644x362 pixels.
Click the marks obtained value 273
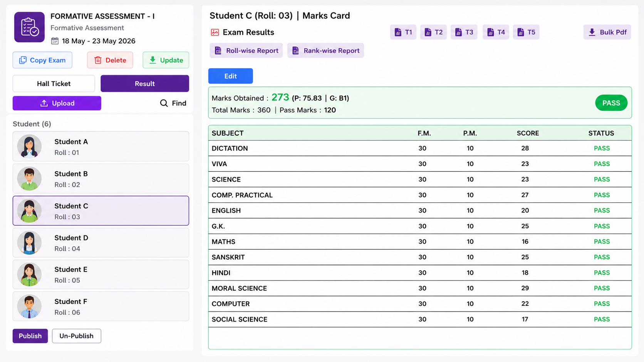(x=280, y=97)
